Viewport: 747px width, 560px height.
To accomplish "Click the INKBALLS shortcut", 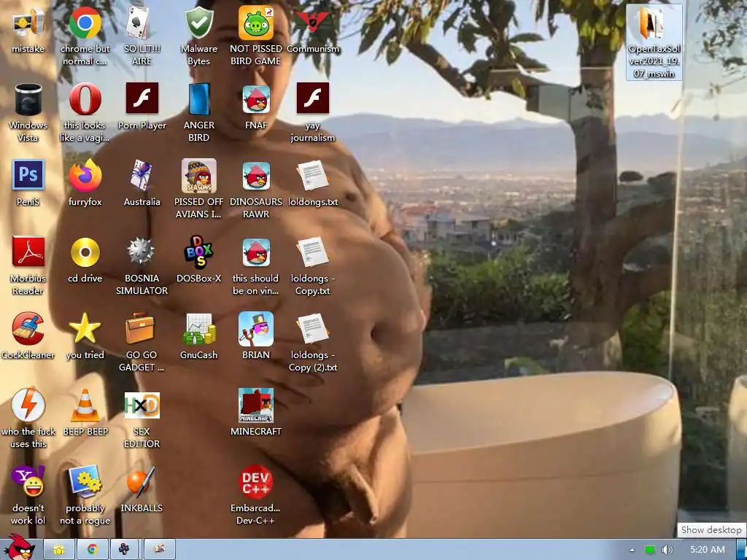I will (x=142, y=489).
